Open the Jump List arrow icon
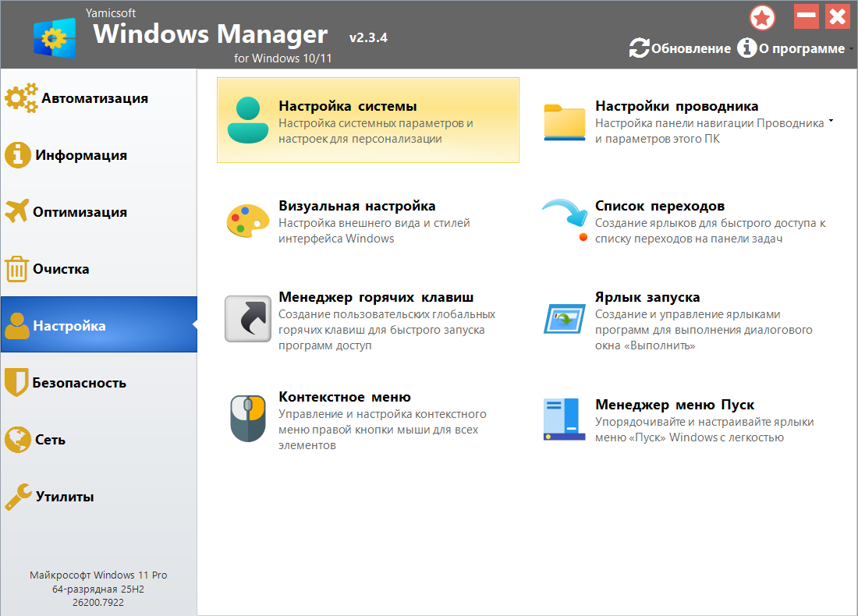 (564, 220)
